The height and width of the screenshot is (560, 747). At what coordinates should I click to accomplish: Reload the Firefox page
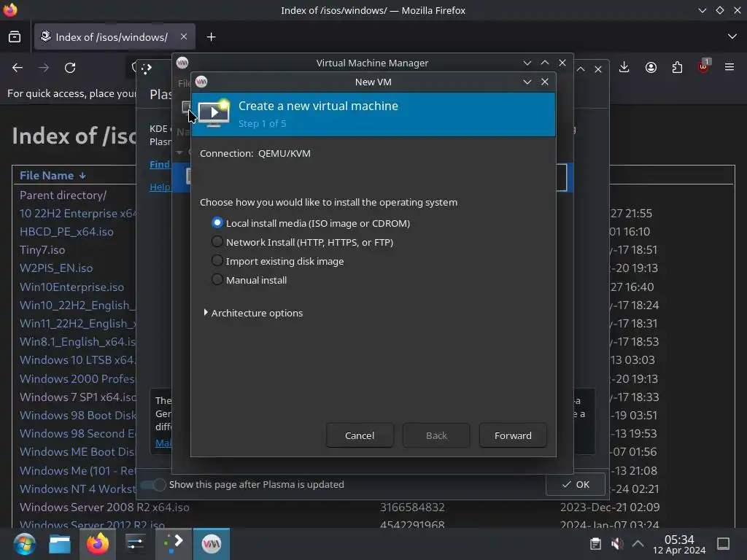[70, 68]
